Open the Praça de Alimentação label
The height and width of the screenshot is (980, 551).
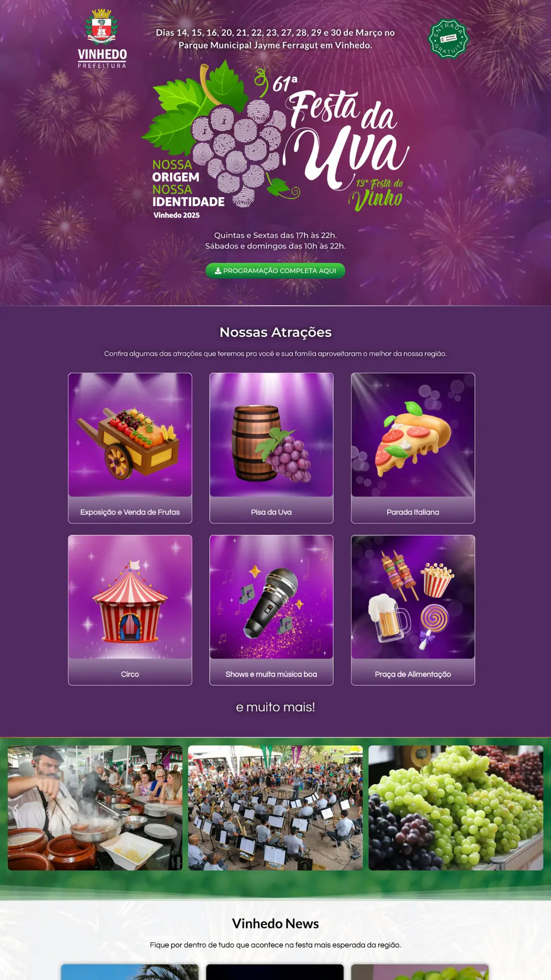(413, 674)
